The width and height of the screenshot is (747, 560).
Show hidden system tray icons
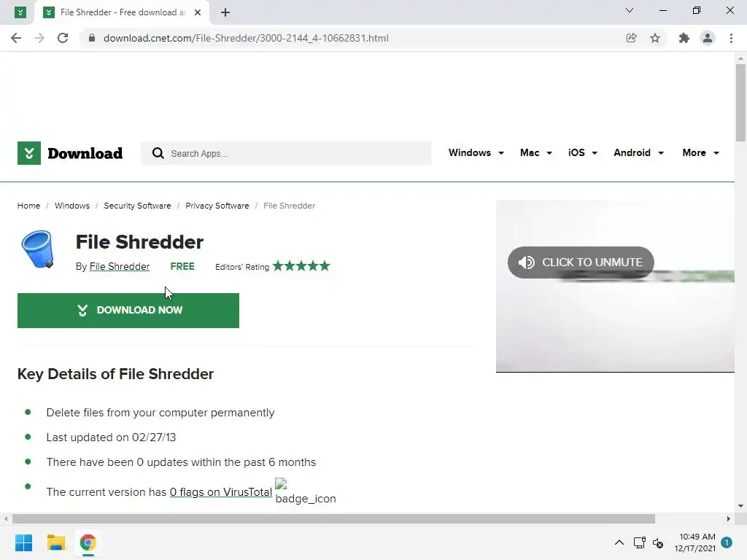click(619, 542)
